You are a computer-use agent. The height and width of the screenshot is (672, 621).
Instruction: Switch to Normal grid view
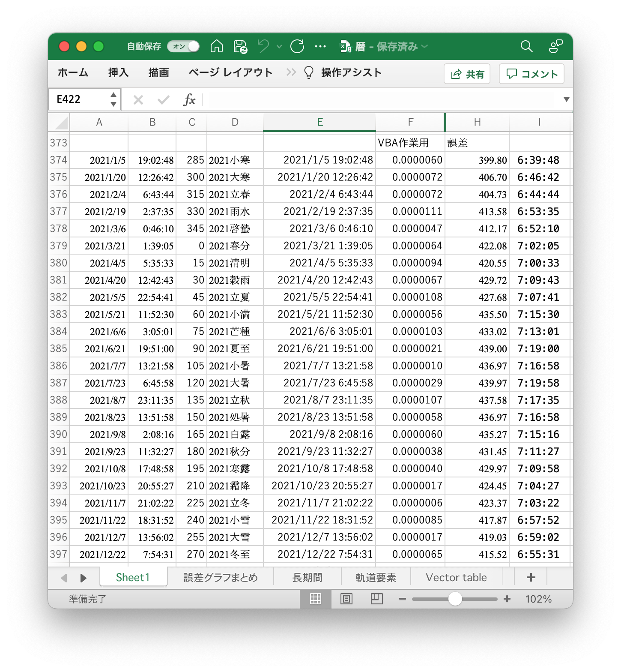(316, 599)
